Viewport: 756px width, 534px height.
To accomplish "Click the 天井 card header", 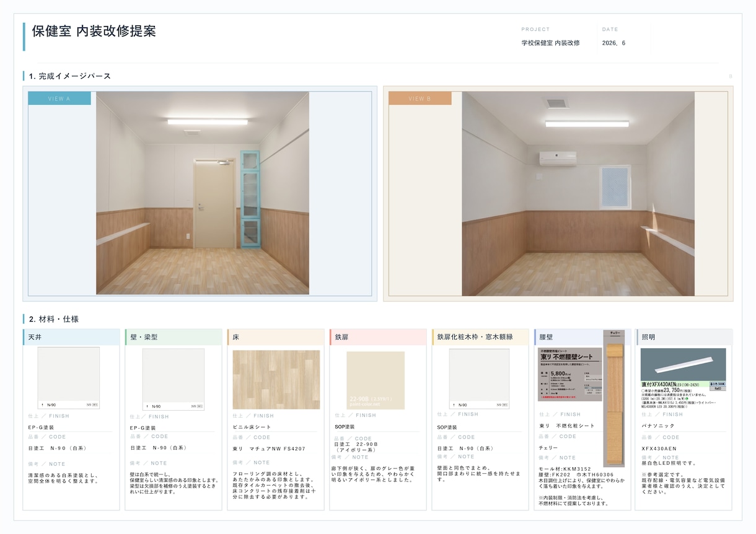I will (71, 337).
